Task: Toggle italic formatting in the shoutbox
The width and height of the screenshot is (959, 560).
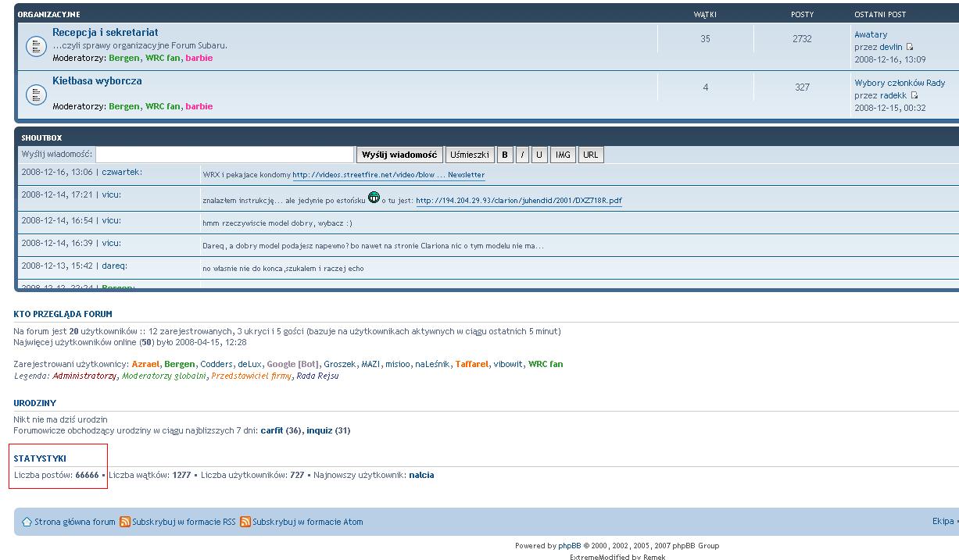Action: click(523, 155)
